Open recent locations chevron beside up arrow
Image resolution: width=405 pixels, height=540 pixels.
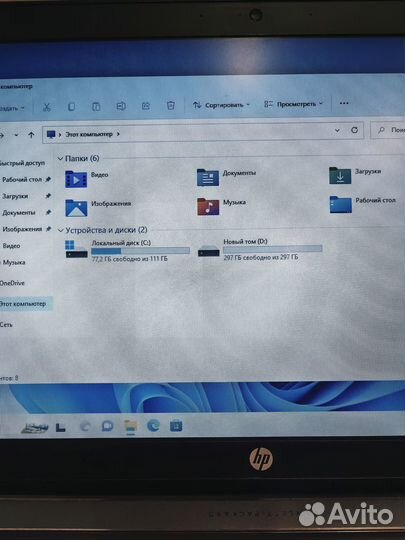16,135
